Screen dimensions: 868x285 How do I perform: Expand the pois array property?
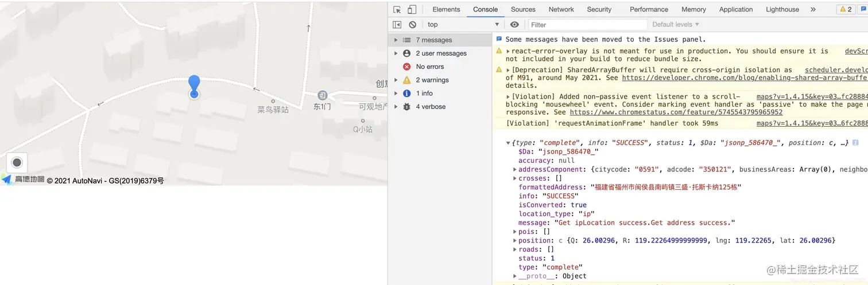[x=515, y=232]
